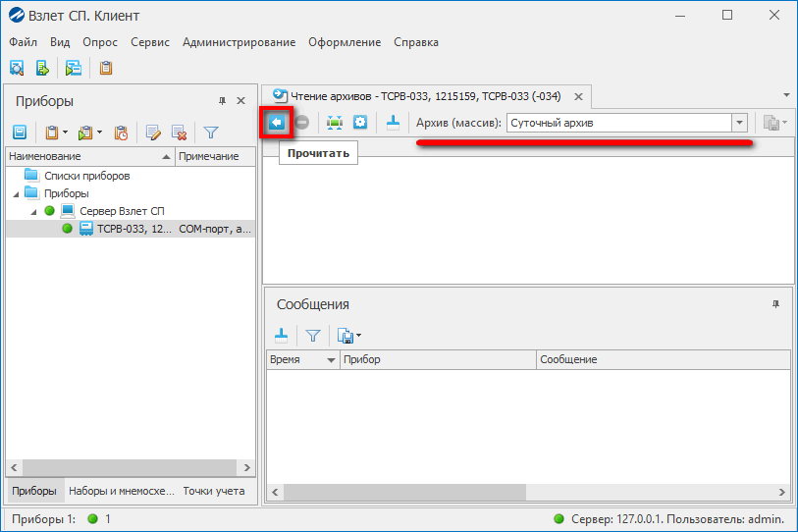
Task: Click Приборы panel horizontal scrollbar left arrow
Action: (15, 467)
